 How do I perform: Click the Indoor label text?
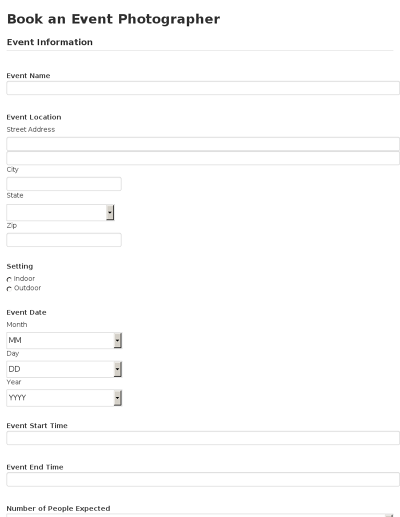[24, 279]
